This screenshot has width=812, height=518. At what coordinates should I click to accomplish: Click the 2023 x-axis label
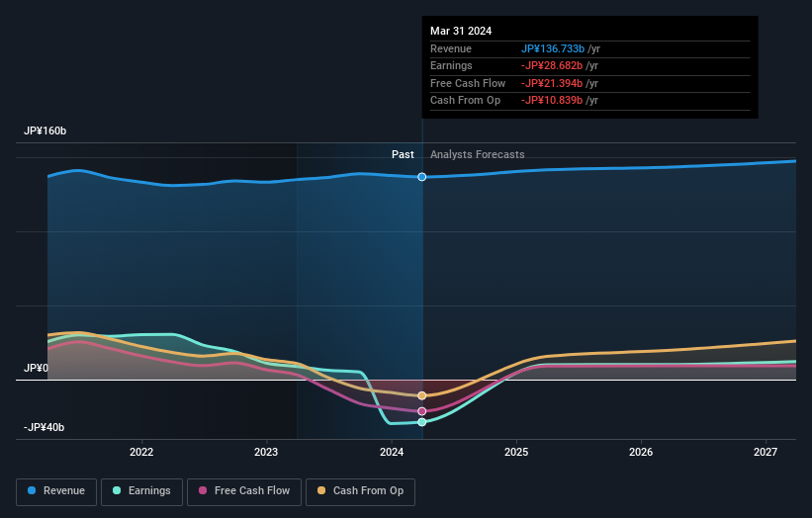[x=266, y=452]
